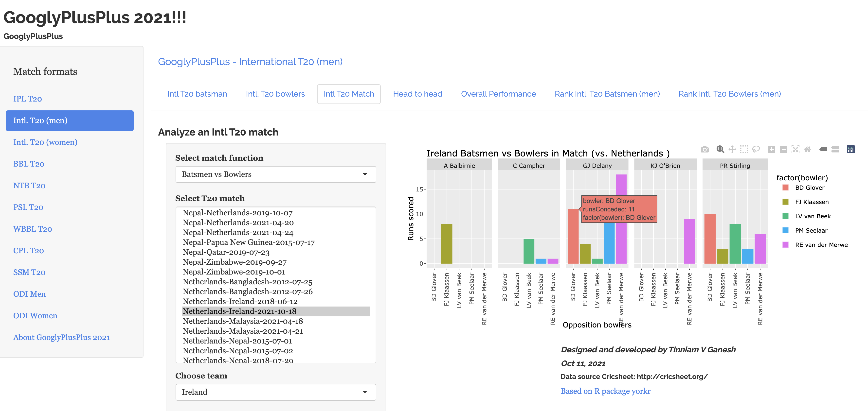Choose the Box Select tool
The width and height of the screenshot is (868, 411).
[x=744, y=150]
